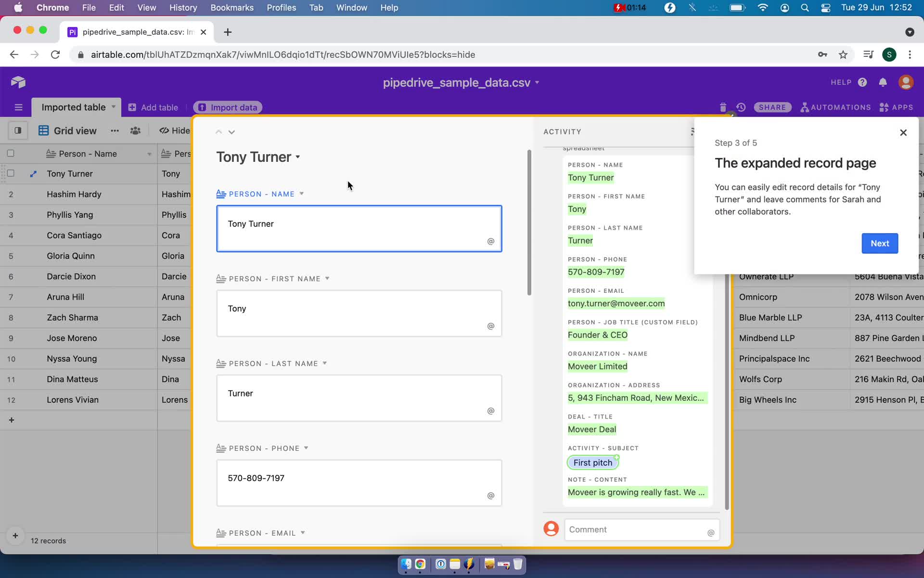Open the PERSON - EMAIL field dropdown arrow
Image resolution: width=924 pixels, height=578 pixels.
(x=303, y=533)
